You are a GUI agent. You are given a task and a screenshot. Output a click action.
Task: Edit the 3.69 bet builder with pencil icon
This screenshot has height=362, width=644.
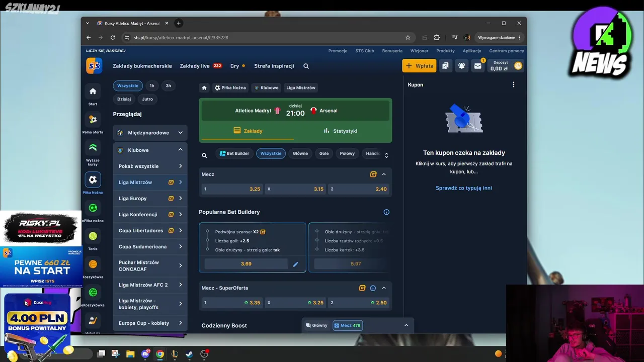(x=296, y=264)
